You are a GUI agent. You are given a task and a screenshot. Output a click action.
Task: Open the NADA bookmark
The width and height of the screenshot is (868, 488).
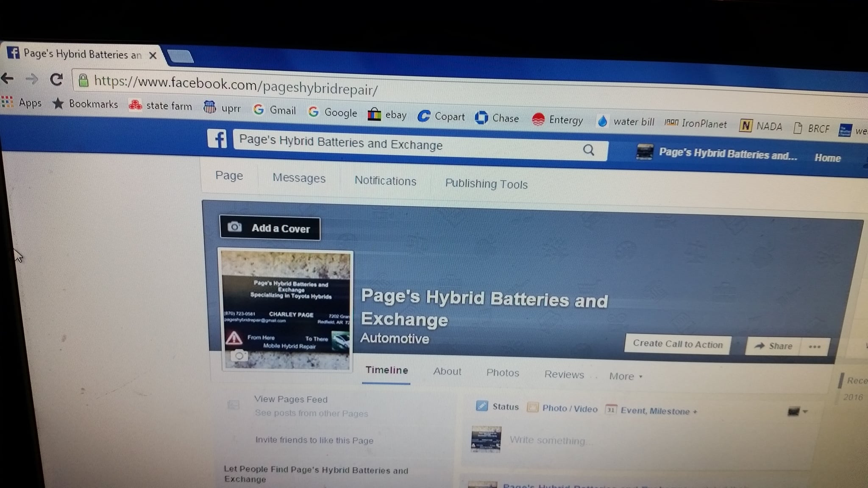pos(761,126)
